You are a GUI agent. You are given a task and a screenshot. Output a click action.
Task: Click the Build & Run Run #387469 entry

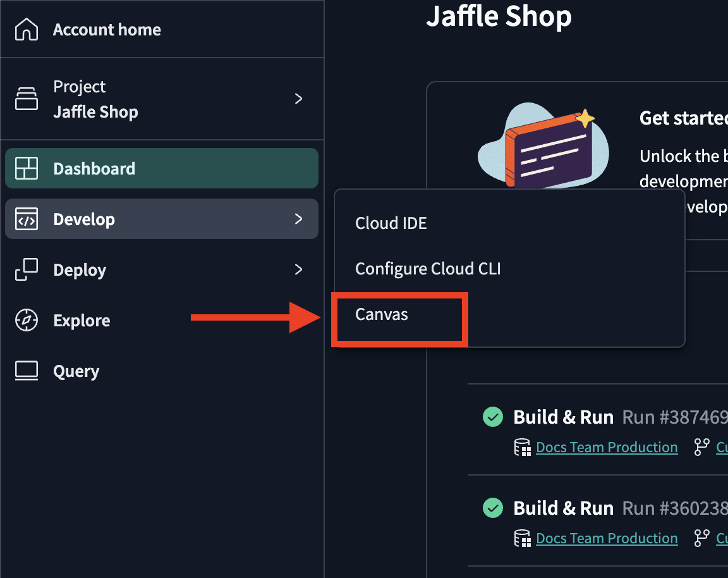pos(563,417)
